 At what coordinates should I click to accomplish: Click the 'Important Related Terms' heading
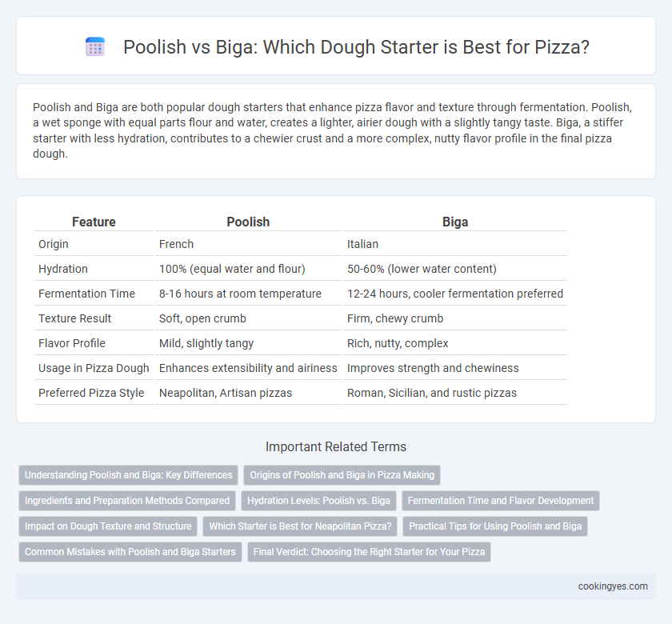pyautogui.click(x=336, y=446)
